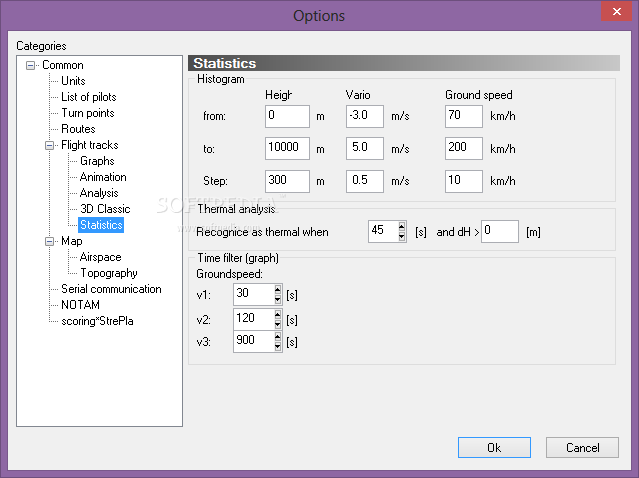Image resolution: width=639 pixels, height=478 pixels.
Task: Click the Vario from field showing -3.0
Action: (365, 117)
